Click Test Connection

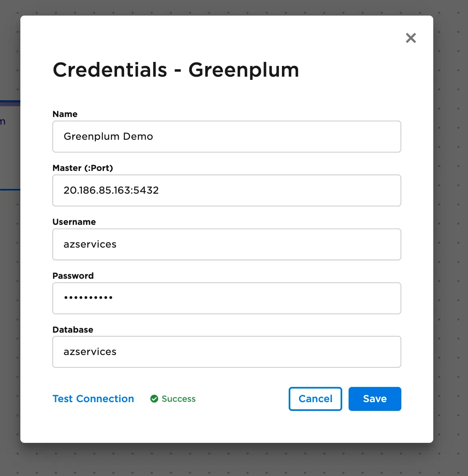click(x=93, y=399)
